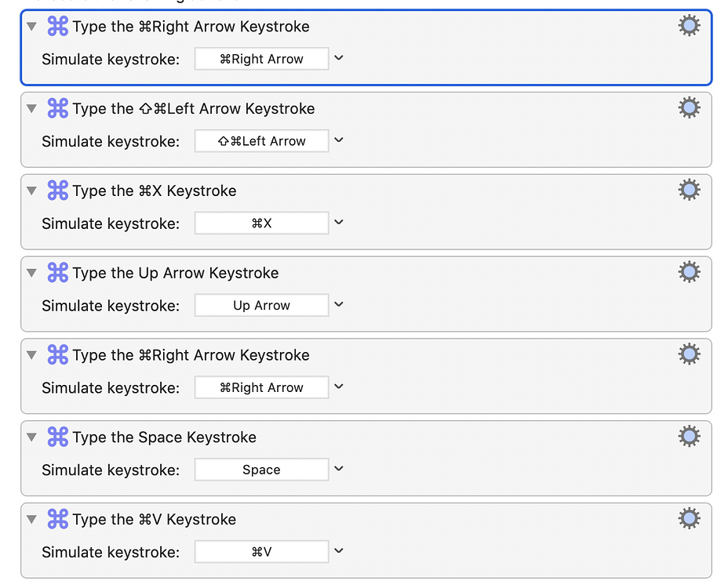The width and height of the screenshot is (728, 588).
Task: Open the gear menu on the ⌘Right Arrow action
Action: pos(689,24)
